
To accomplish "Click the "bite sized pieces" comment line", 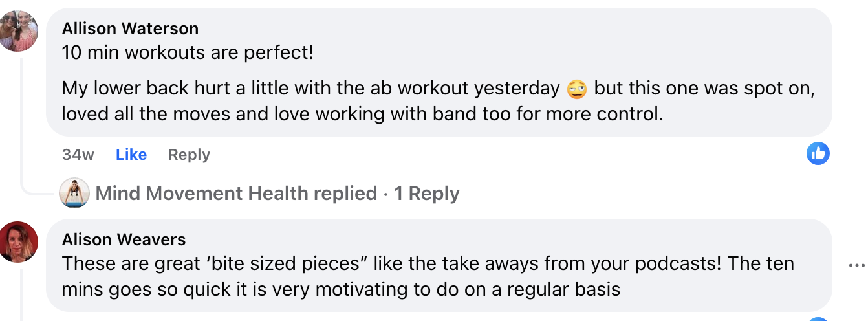I will 427,263.
